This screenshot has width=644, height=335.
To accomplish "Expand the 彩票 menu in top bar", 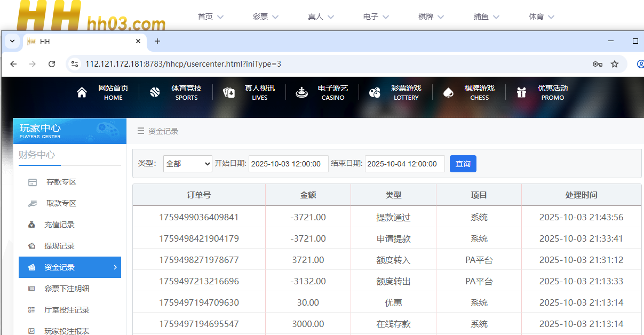I will (266, 17).
